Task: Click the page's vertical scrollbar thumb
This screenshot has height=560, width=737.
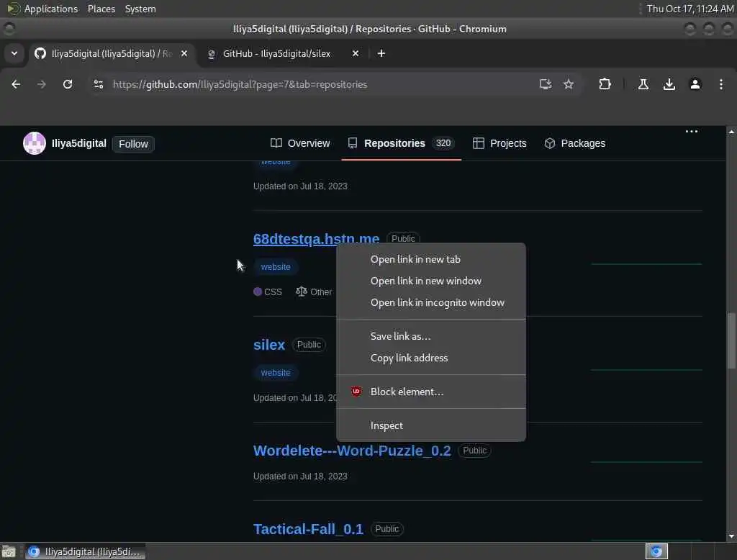Action: pos(731,340)
